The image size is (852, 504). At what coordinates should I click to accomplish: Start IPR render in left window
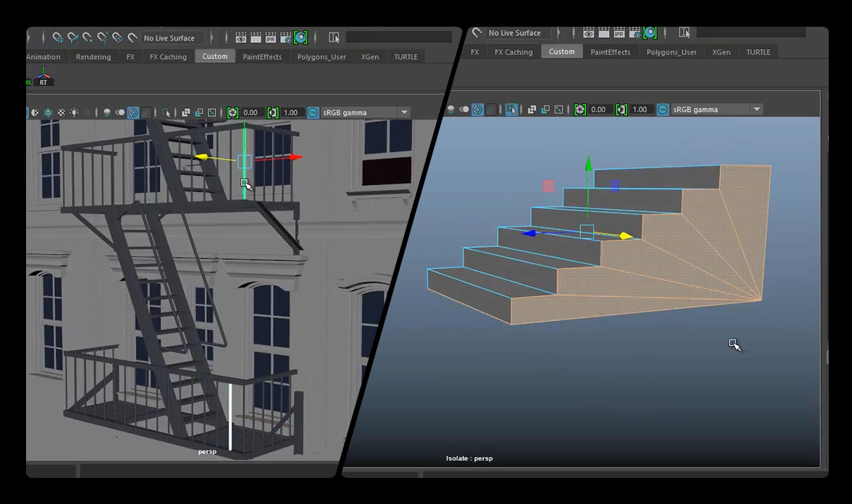point(270,38)
